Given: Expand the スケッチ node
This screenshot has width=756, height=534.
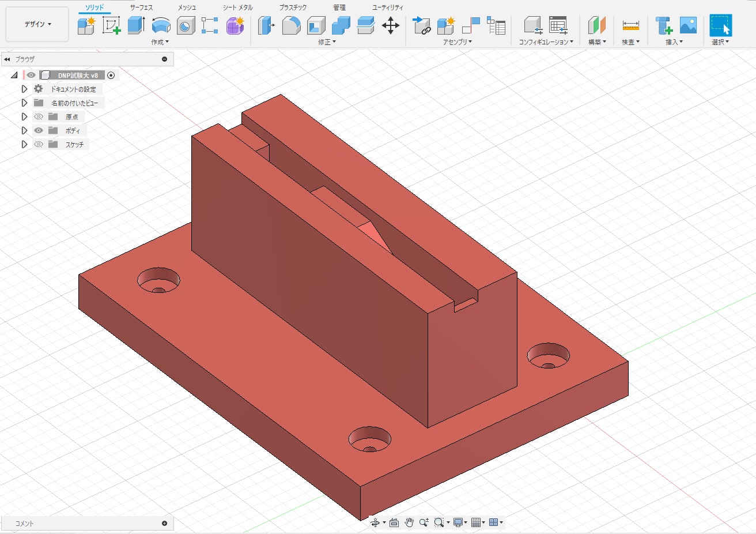Looking at the screenshot, I should click(24, 144).
